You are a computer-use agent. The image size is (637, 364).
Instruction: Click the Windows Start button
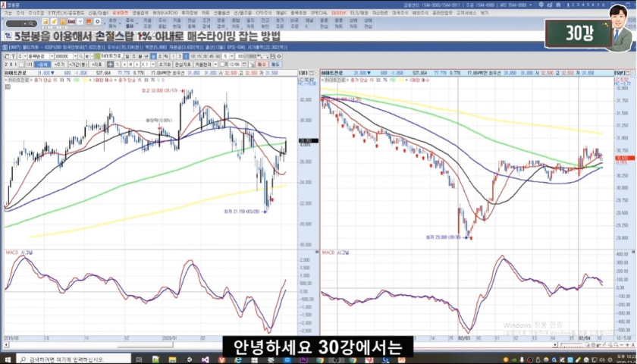coord(7,359)
